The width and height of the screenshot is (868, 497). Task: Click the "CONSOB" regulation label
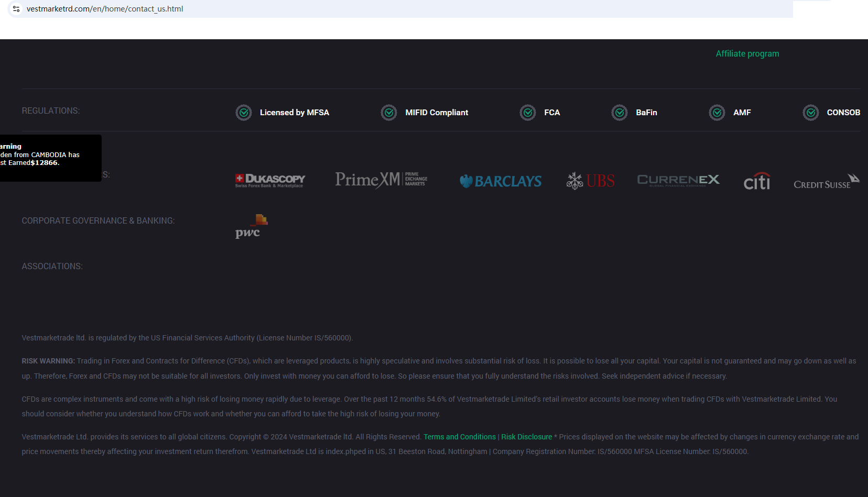pyautogui.click(x=843, y=113)
